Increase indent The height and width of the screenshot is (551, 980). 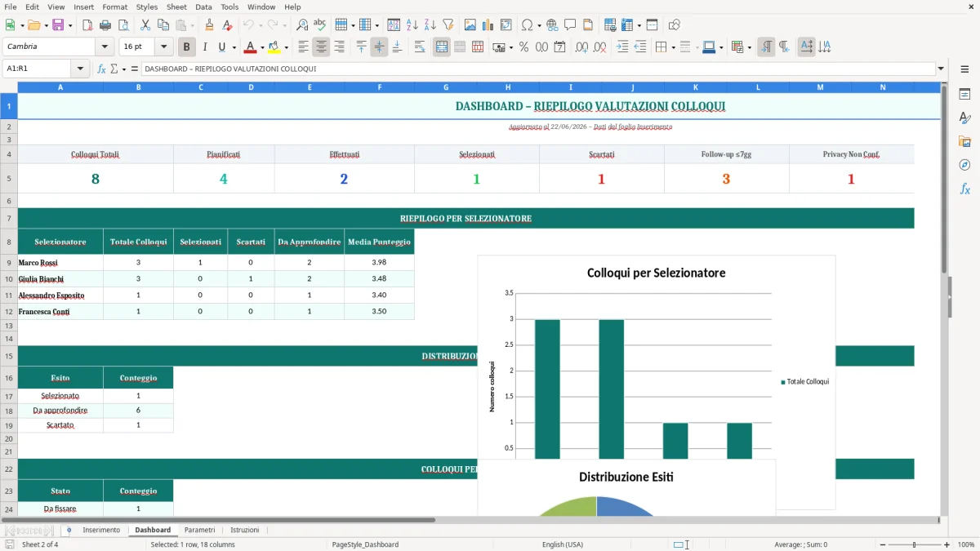[x=622, y=47]
